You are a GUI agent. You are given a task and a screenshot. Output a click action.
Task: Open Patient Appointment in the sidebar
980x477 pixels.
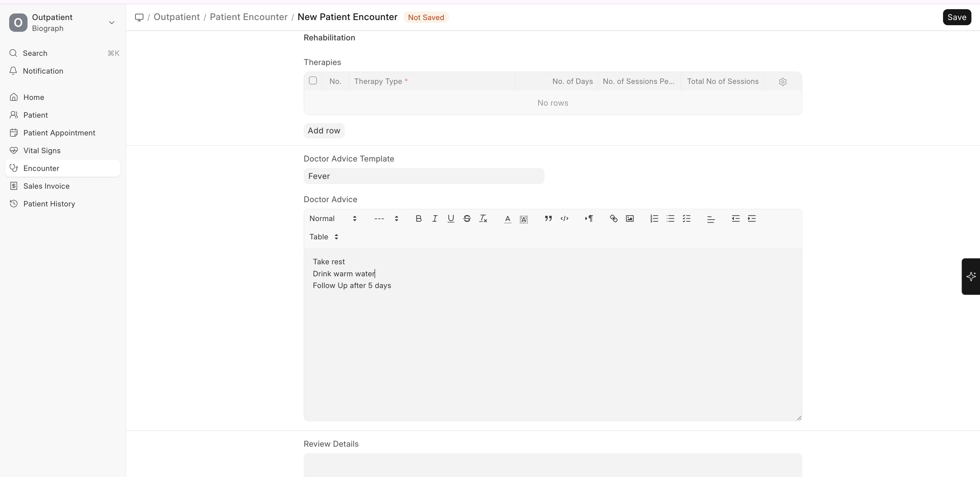59,133
